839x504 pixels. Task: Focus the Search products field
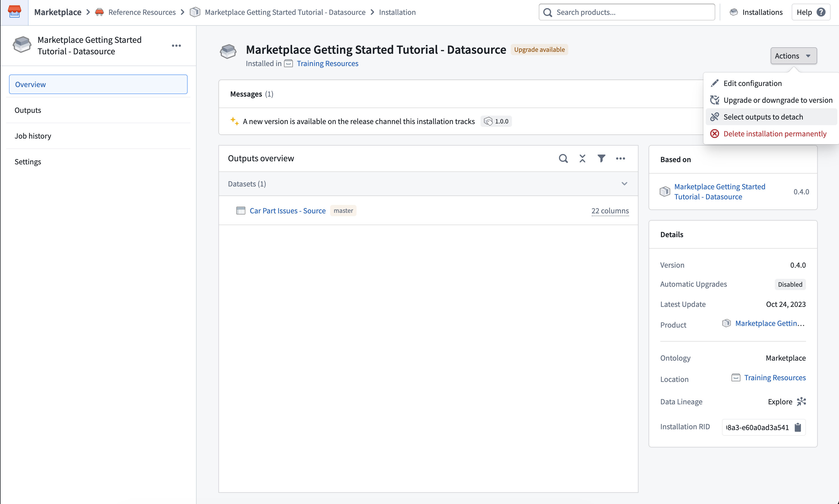point(627,12)
